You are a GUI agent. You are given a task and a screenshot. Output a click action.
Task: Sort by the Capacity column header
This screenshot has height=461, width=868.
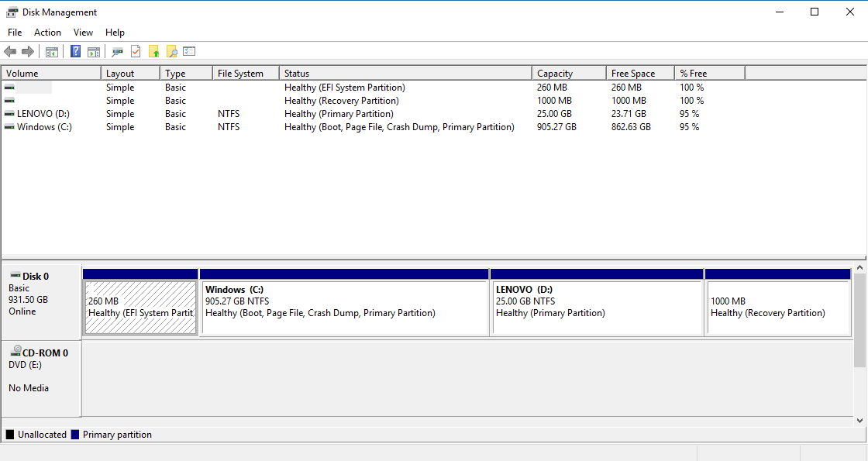tap(569, 73)
